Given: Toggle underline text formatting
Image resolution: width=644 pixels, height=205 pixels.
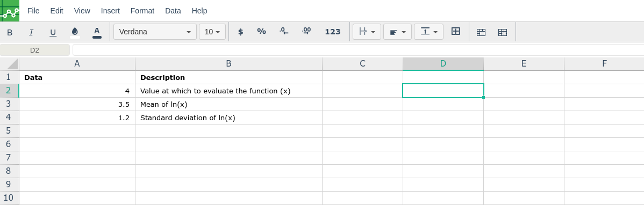Looking at the screenshot, I should tap(53, 32).
